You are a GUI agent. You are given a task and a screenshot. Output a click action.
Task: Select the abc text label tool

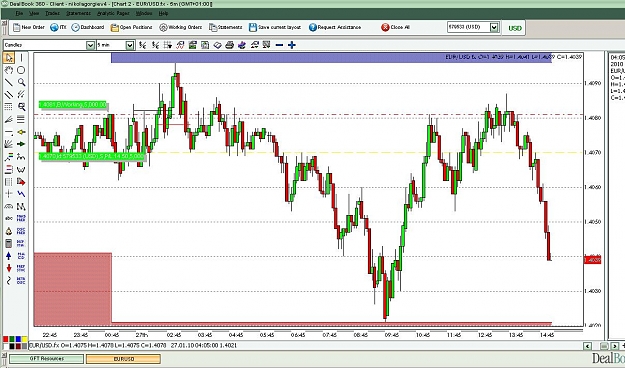[x=9, y=218]
